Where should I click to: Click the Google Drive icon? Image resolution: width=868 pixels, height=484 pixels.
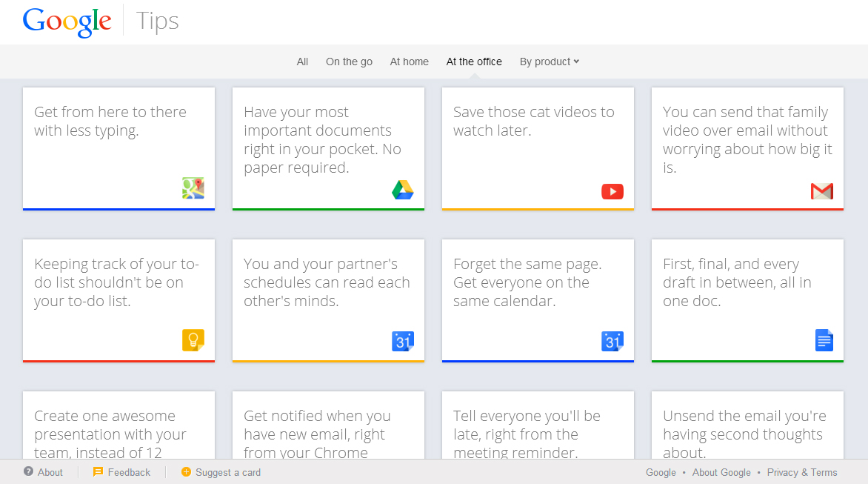point(403,190)
